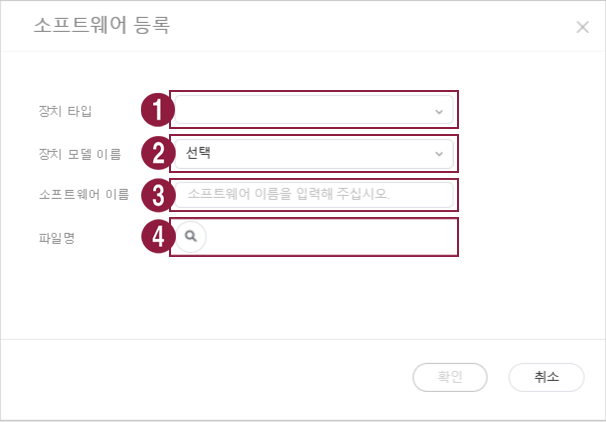Close the 소프트웨어 등록 dialog with X
606x422 pixels.
(583, 27)
